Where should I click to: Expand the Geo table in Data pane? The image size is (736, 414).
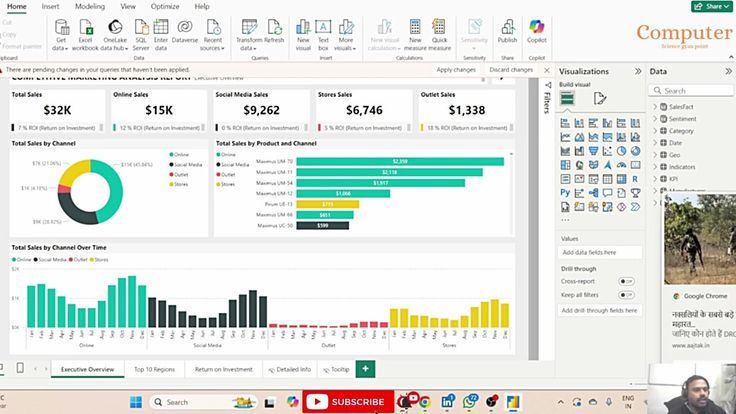(x=655, y=155)
